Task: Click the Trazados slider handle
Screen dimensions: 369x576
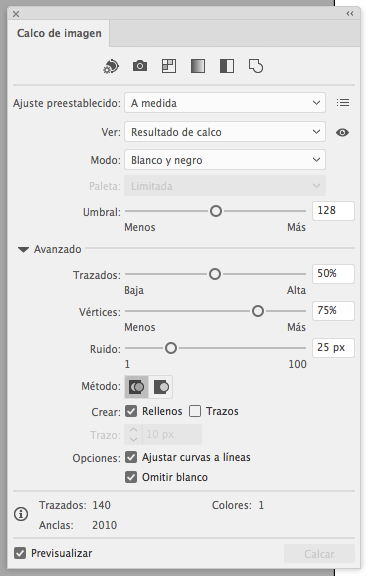Action: pyautogui.click(x=215, y=274)
